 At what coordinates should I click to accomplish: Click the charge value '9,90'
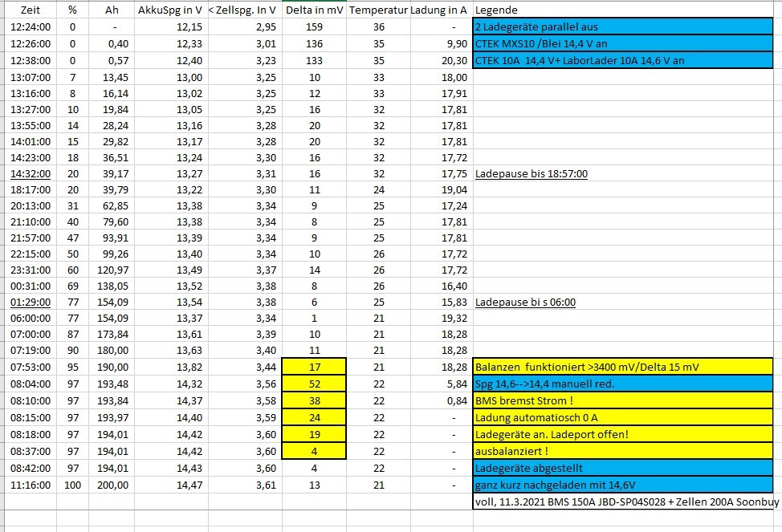[x=442, y=44]
